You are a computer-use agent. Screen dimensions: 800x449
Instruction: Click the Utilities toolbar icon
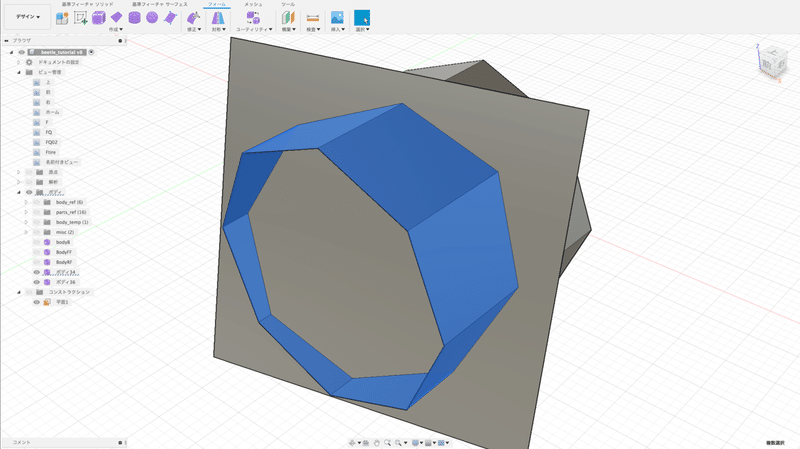click(253, 18)
